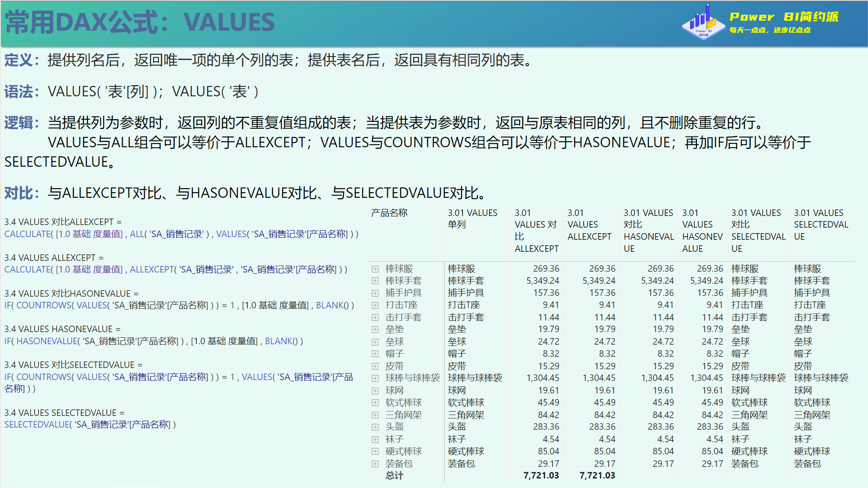Click the 3.01 VALUES 单列 column header

coord(472,219)
